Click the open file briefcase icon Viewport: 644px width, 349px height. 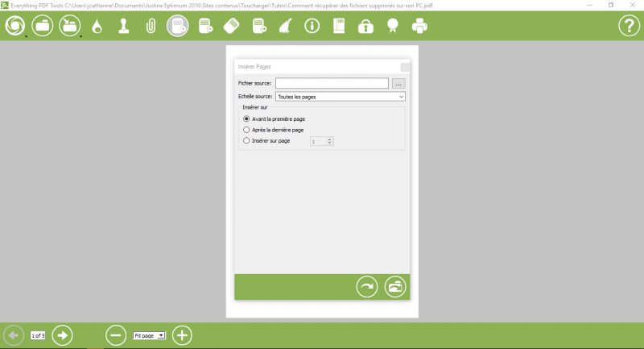pos(43,26)
